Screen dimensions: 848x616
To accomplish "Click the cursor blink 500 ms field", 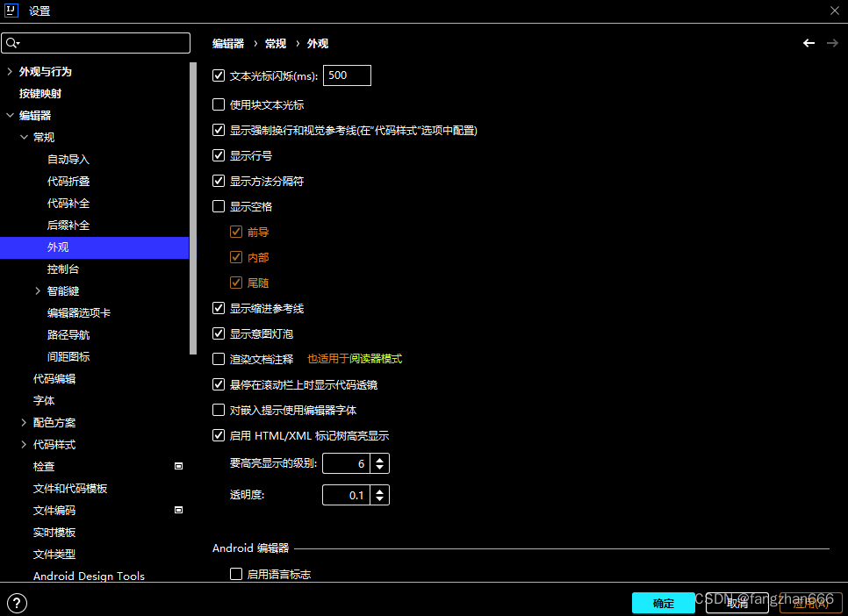I will tap(348, 75).
